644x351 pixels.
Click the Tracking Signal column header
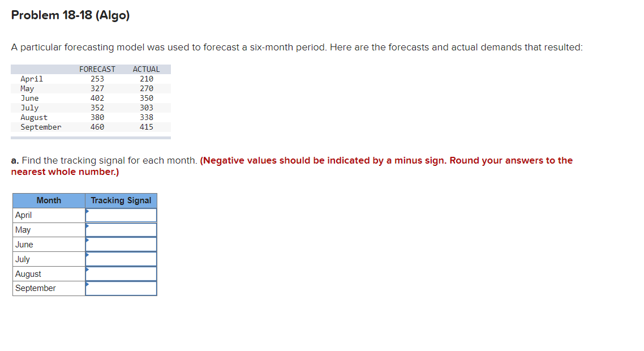(121, 200)
